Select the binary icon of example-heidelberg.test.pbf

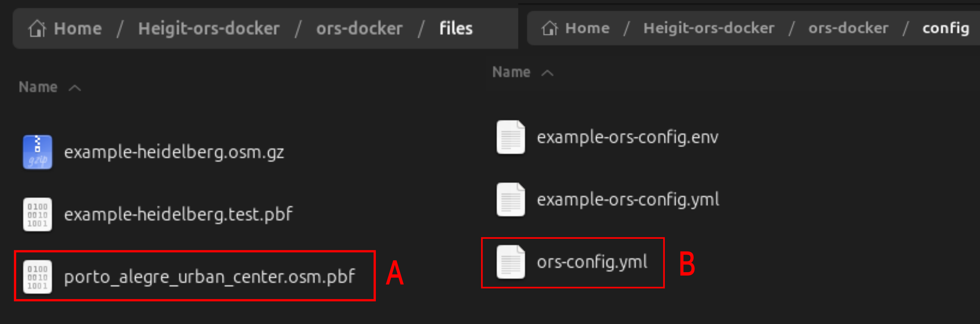(37, 214)
